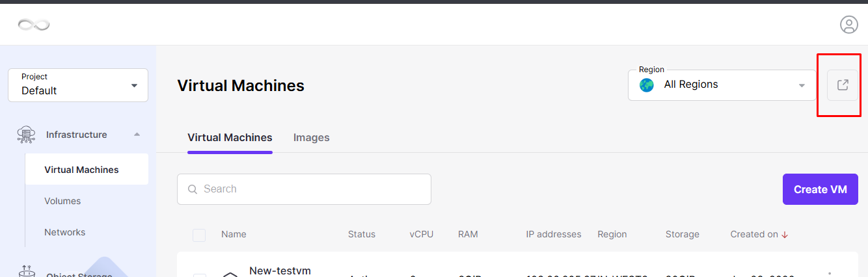Viewport: 868px width, 277px height.
Task: Switch to the Images tab
Action: click(312, 138)
